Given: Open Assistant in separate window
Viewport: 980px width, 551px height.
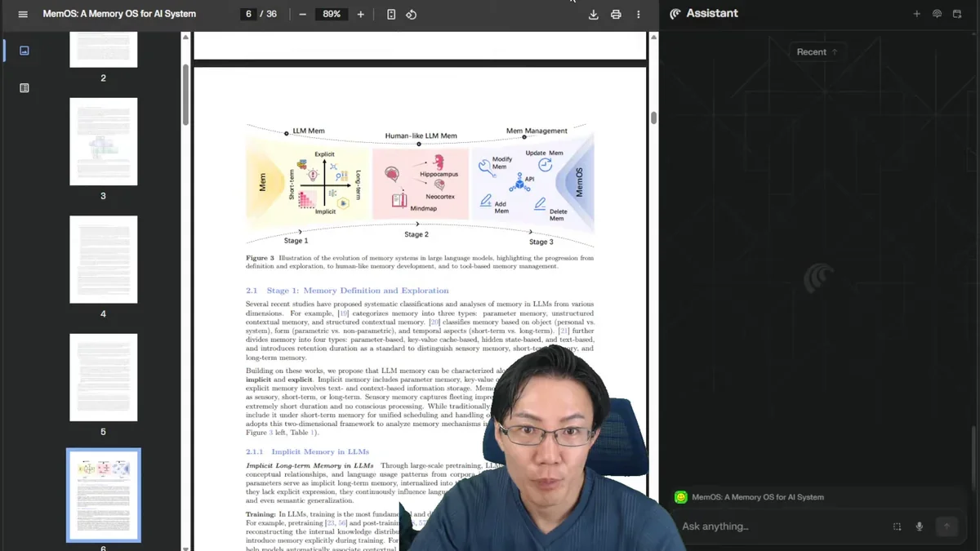Looking at the screenshot, I should click(x=957, y=14).
